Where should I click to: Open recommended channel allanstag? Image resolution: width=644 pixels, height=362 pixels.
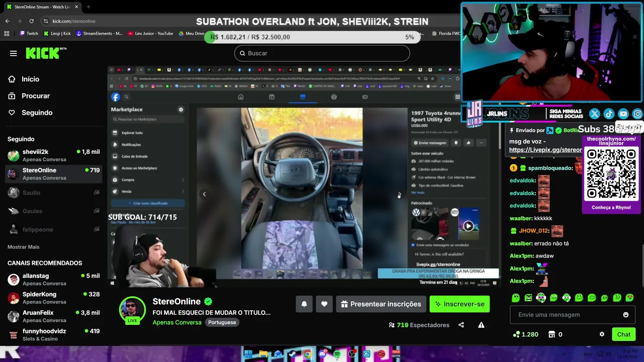coord(53,280)
